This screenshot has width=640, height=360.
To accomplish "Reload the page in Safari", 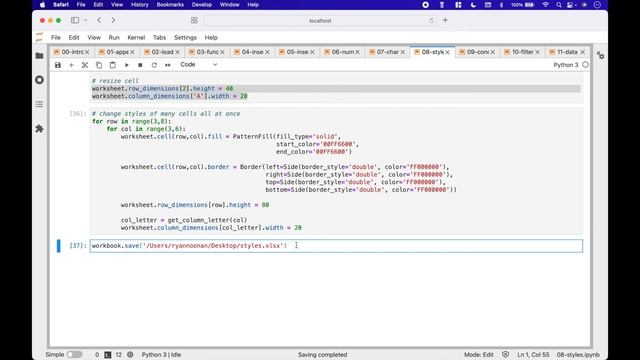I will (431, 20).
